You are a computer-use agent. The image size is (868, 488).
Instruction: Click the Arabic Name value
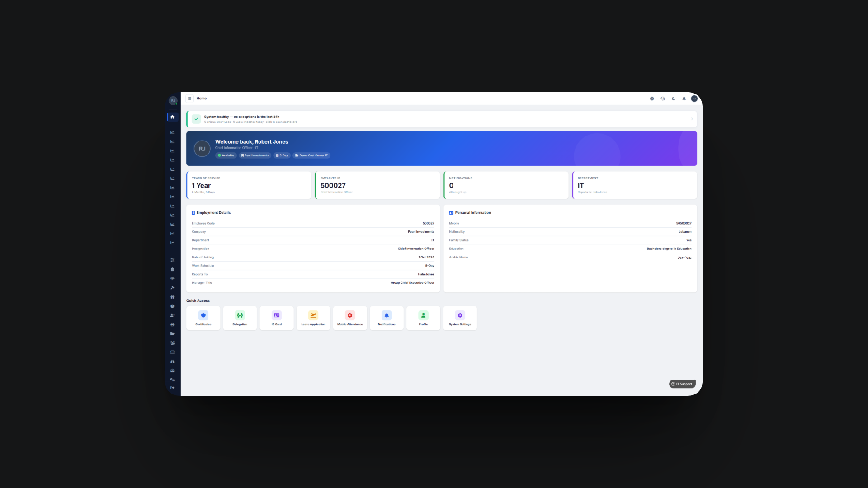tap(684, 258)
